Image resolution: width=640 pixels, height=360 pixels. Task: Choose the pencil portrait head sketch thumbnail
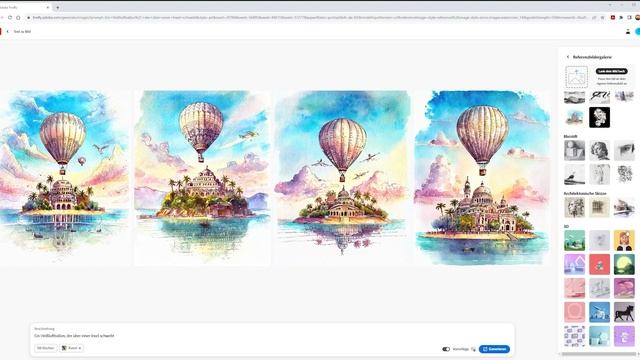[x=599, y=150]
